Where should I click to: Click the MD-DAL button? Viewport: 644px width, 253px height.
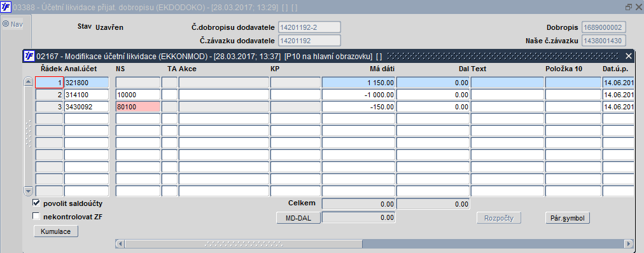tap(298, 218)
